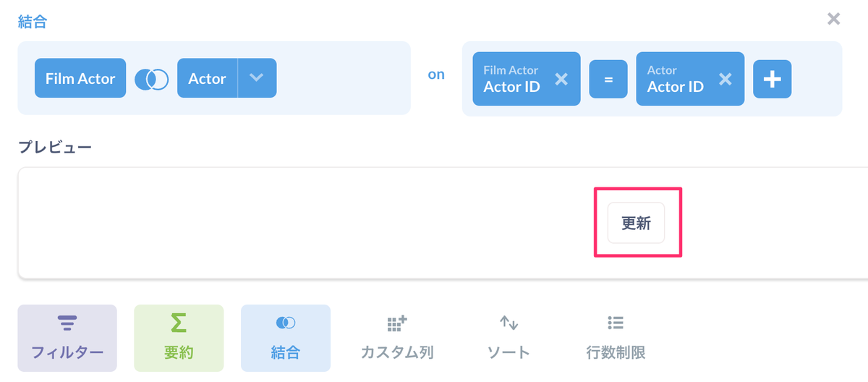868x382 pixels.
Task: Open the equals operator selector
Action: (608, 79)
